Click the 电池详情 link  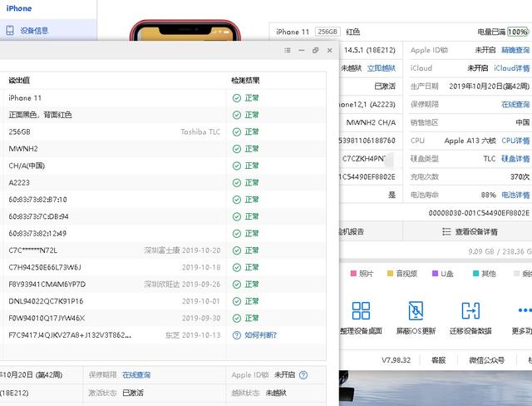click(x=515, y=195)
